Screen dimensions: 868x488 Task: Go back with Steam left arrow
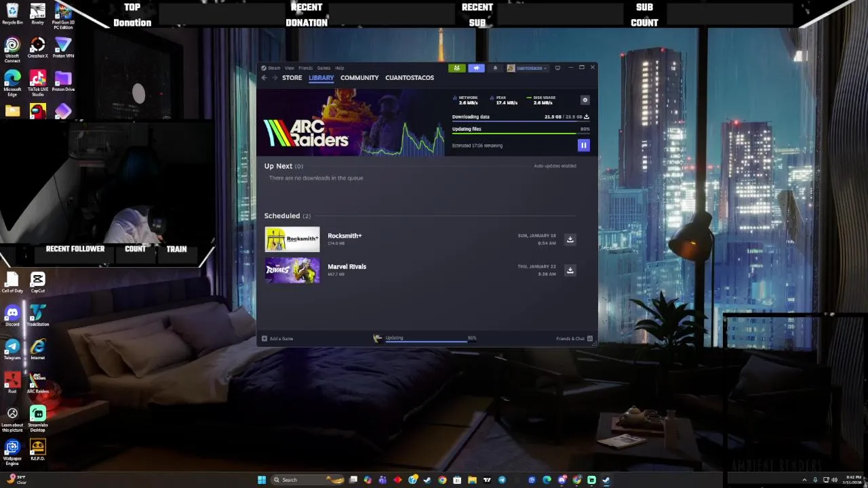click(x=264, y=78)
